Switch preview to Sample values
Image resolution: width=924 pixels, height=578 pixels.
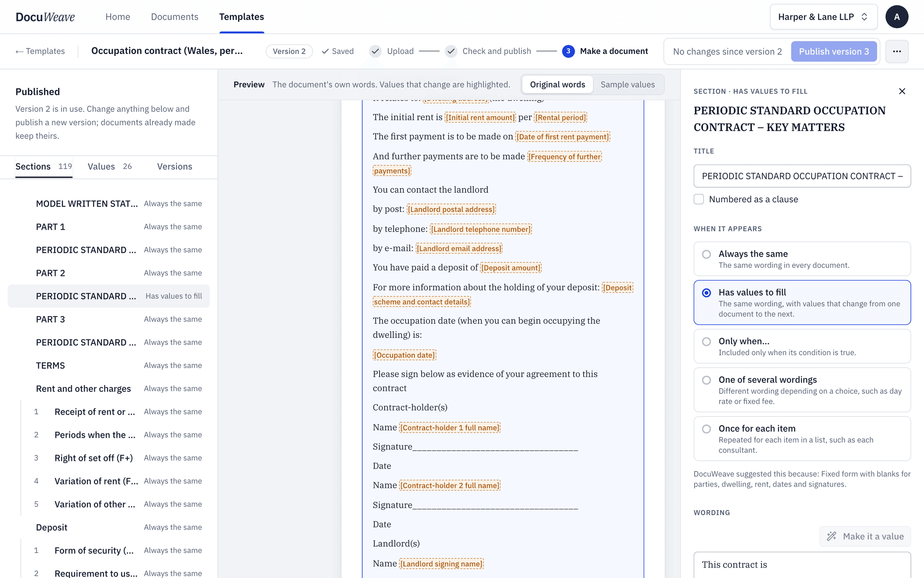[x=628, y=84]
